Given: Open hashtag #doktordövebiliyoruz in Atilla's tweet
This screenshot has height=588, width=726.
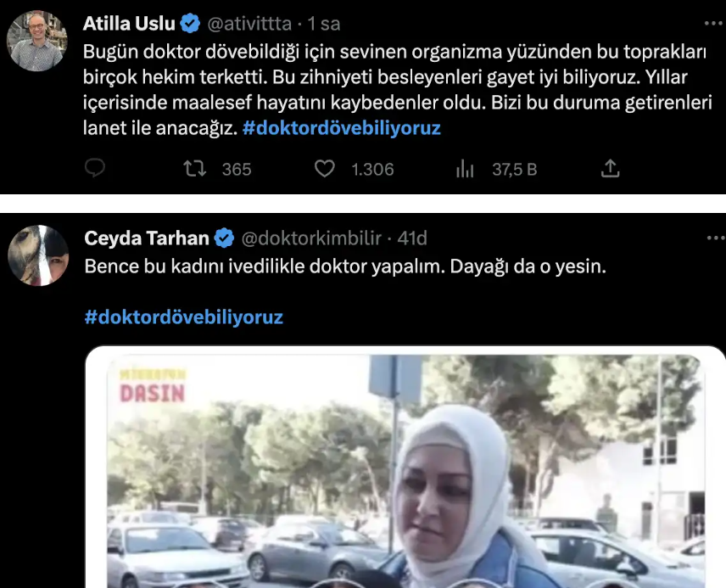Looking at the screenshot, I should (x=342, y=128).
